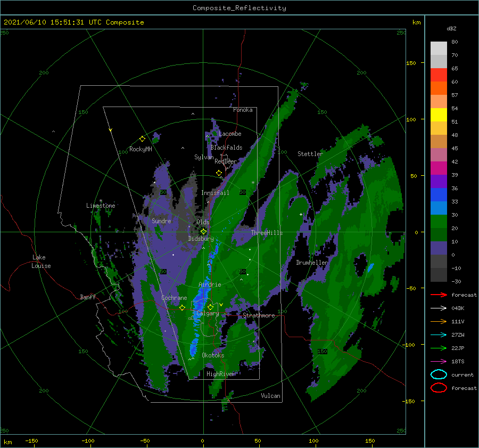Select the purple 36-39 dBZ swatch
This screenshot has width=479, height=448.
pos(439,182)
